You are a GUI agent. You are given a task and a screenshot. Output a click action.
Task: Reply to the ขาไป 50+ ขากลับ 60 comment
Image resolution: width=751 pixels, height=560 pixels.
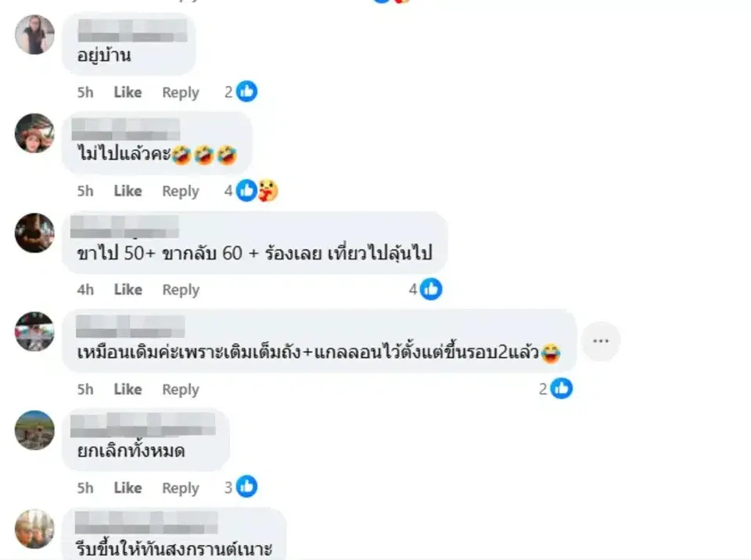click(181, 290)
